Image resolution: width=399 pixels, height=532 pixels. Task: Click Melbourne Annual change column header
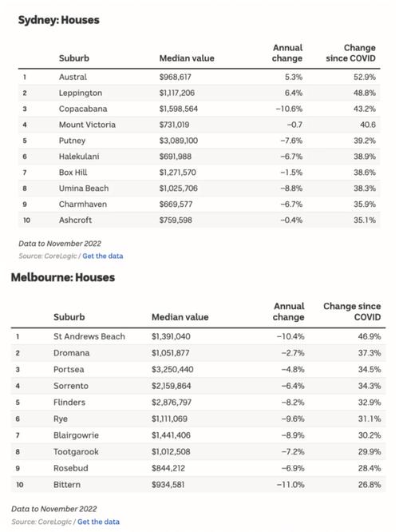(289, 312)
